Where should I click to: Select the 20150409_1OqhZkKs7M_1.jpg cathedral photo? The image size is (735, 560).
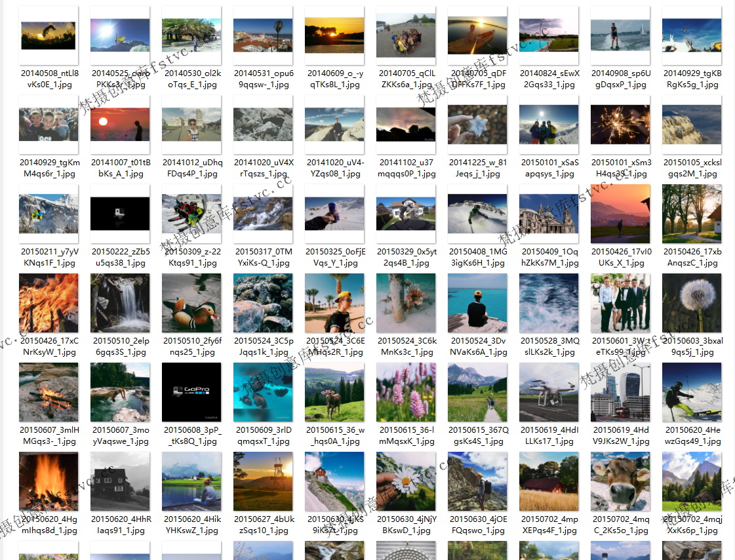(549, 214)
